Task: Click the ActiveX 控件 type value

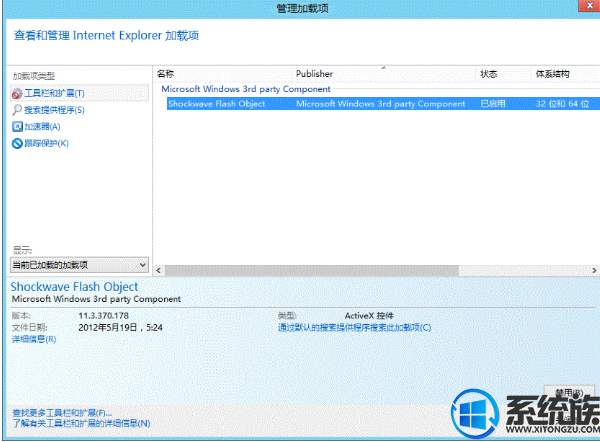Action: point(369,316)
